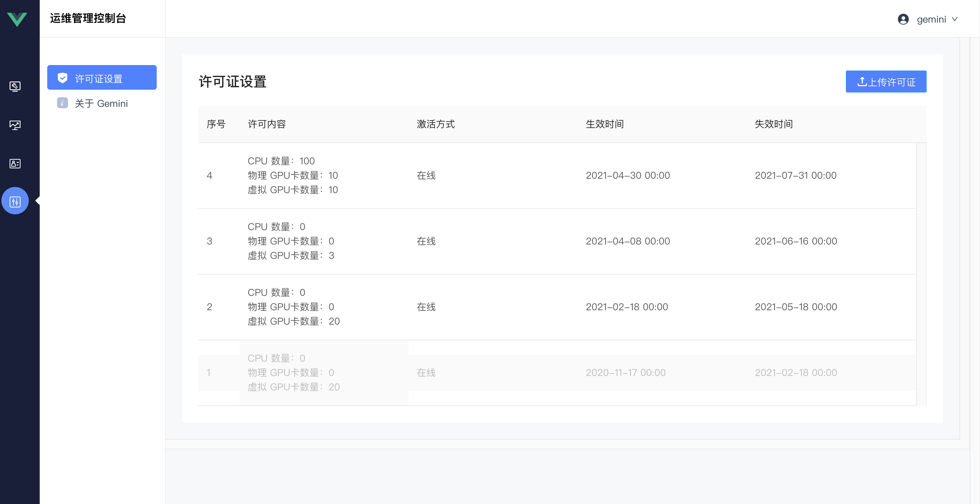
Task: Click 虚拟 GPU卡数量: 10 in row 4
Action: [293, 190]
